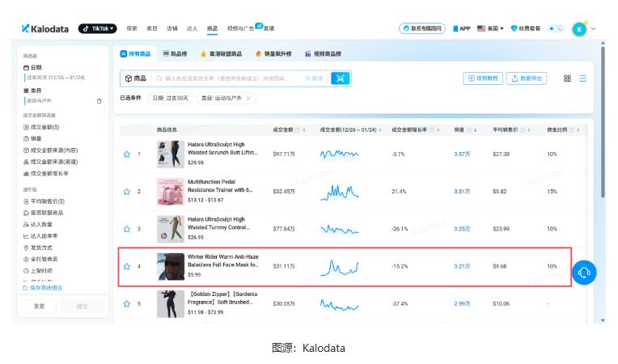Expand the 成交金额来源(内容) filter
The image size is (618, 364).
tap(50, 150)
